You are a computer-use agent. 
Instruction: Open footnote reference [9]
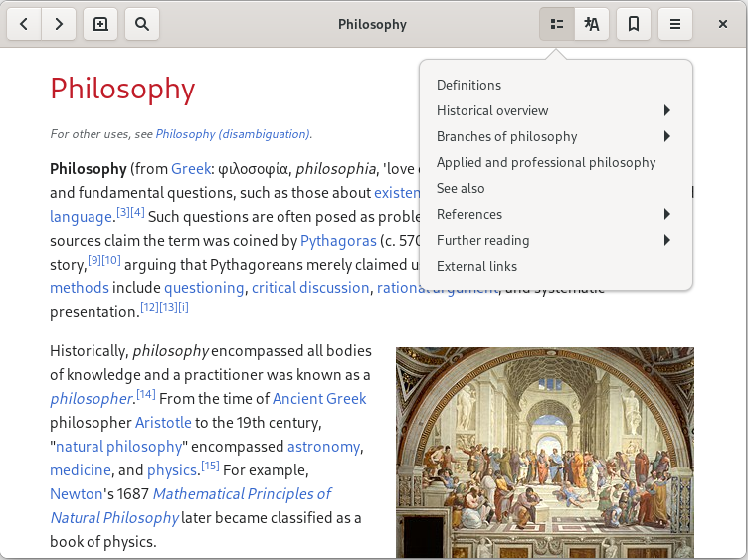[94, 260]
